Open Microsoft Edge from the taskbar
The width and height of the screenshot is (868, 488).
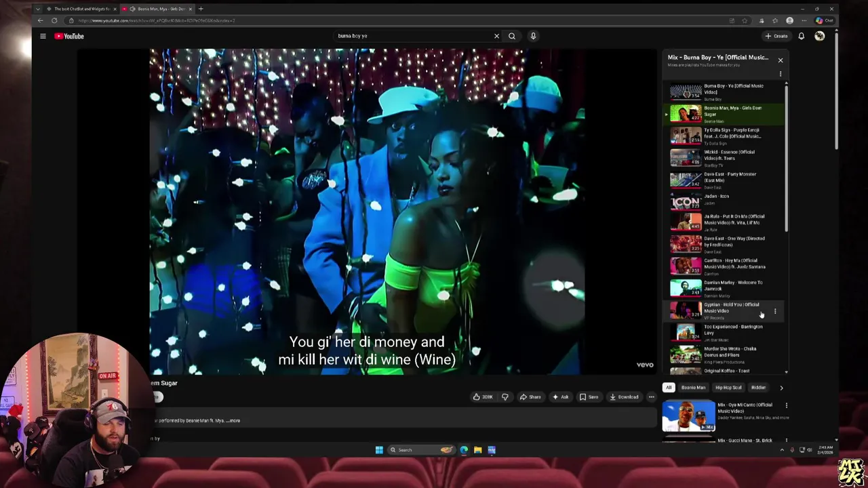click(x=464, y=449)
